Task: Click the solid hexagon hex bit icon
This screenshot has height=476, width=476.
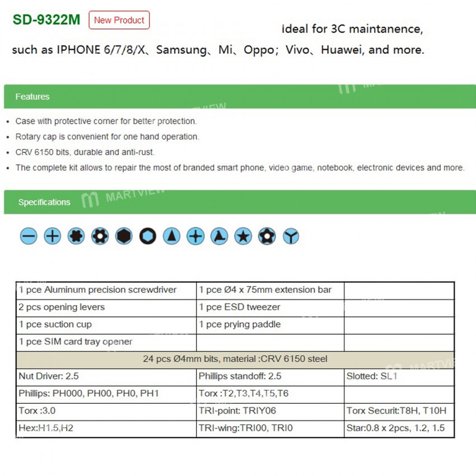Action: coord(124,236)
